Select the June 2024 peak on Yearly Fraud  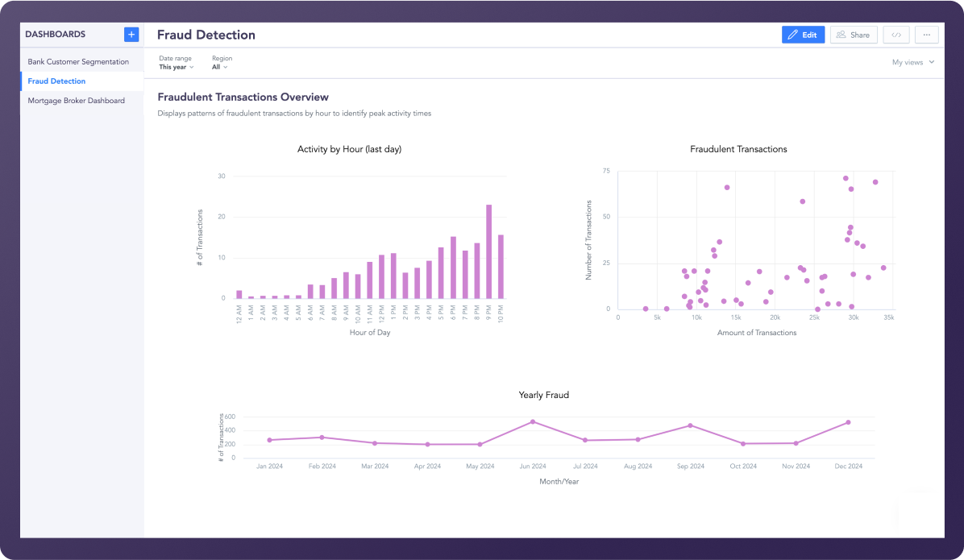533,421
